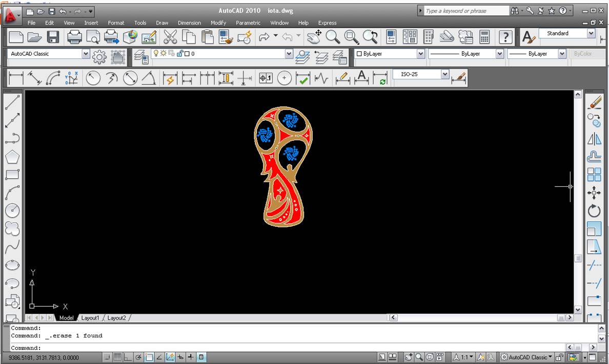Image resolution: width=609 pixels, height=364 pixels.
Task: Activate the Pan hand tool
Action: [x=314, y=37]
